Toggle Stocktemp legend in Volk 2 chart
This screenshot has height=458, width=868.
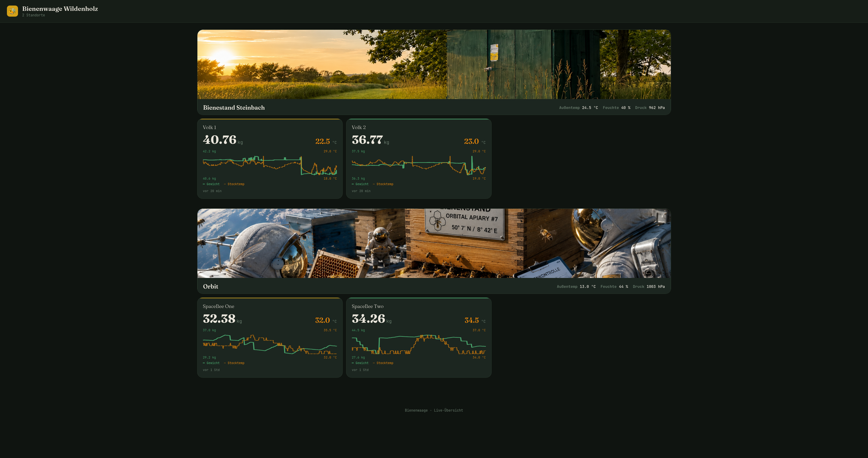[x=383, y=184]
